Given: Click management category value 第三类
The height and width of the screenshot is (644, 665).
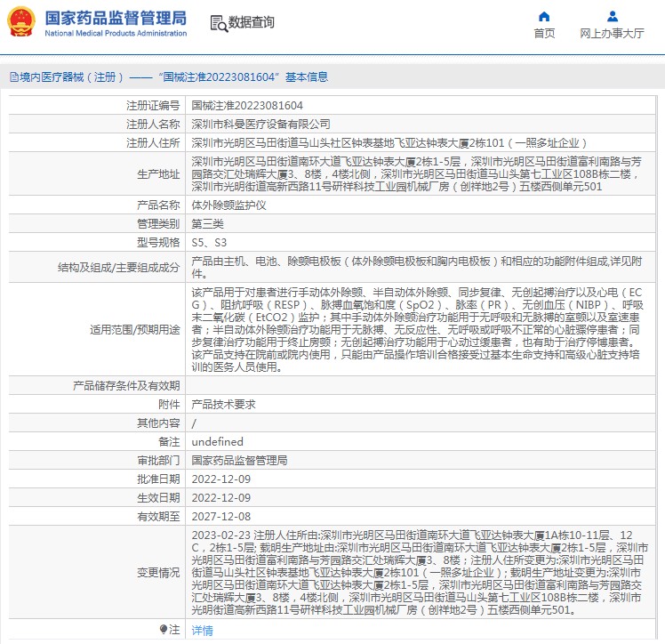Looking at the screenshot, I should pyautogui.click(x=207, y=223).
